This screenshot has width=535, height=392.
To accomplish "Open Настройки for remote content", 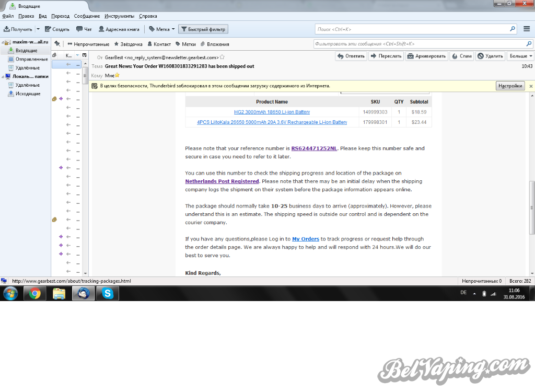I will pos(510,86).
